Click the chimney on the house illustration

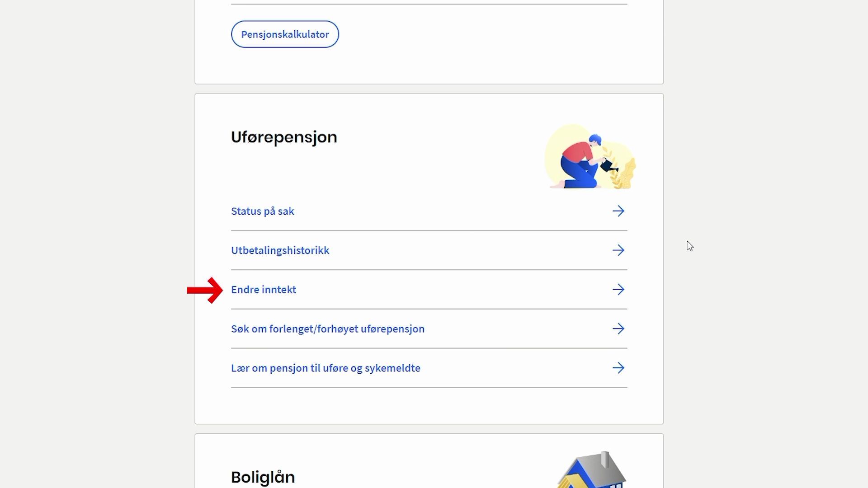coord(605,460)
